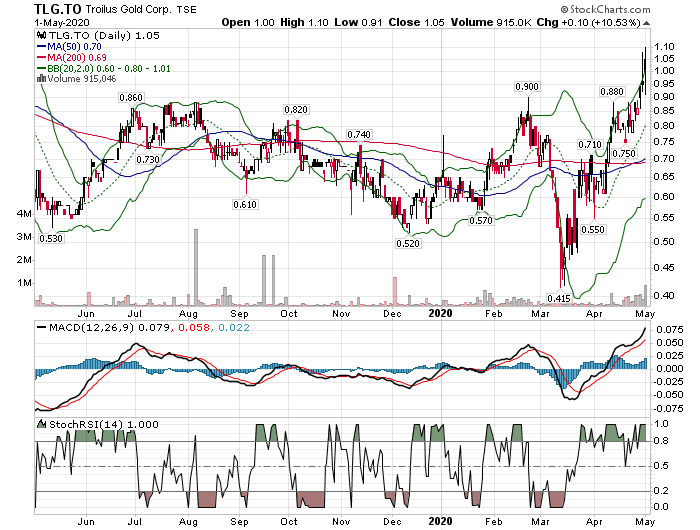Click the blue line swatch beside MA(50)
The height and width of the screenshot is (530, 700).
point(42,46)
